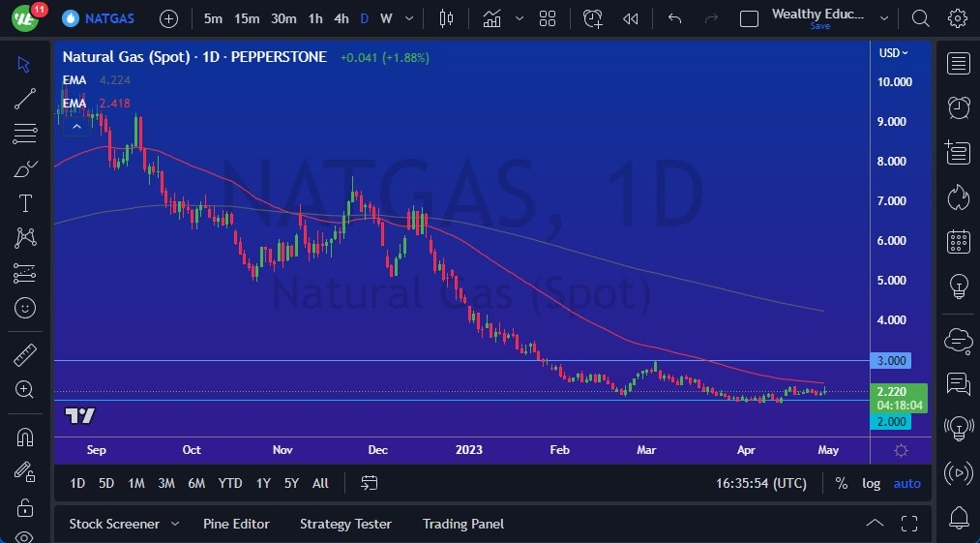The height and width of the screenshot is (543, 980).
Task: Switch to 30m timeframe
Action: pyautogui.click(x=283, y=18)
